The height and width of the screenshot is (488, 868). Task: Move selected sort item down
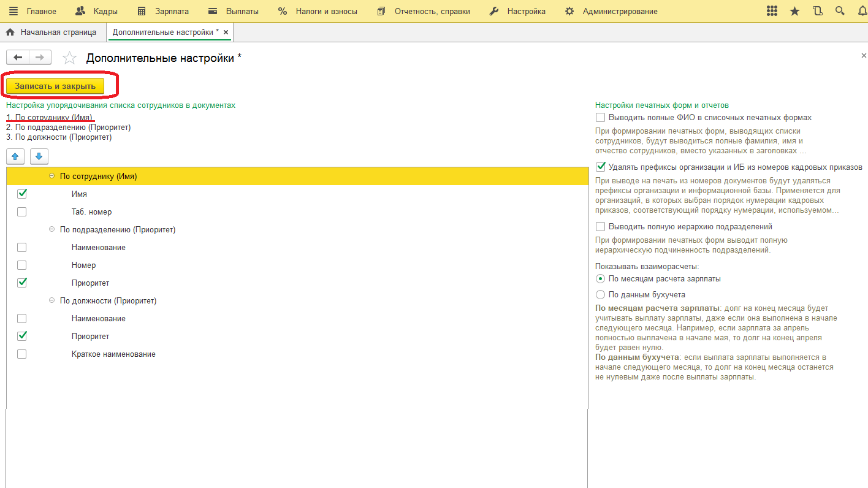[x=39, y=156]
